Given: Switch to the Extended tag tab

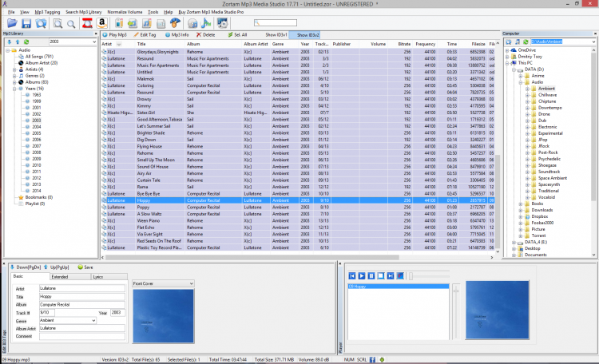Looking at the screenshot, I should pos(70,276).
